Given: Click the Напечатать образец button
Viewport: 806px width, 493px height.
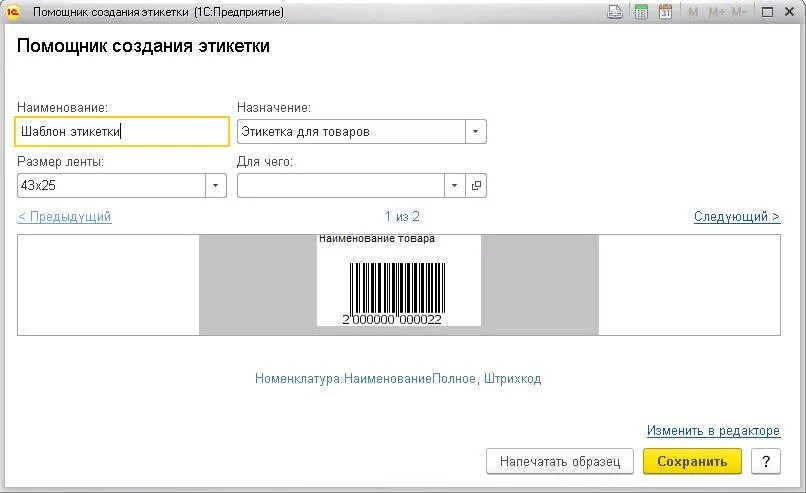Looking at the screenshot, I should point(560,461).
